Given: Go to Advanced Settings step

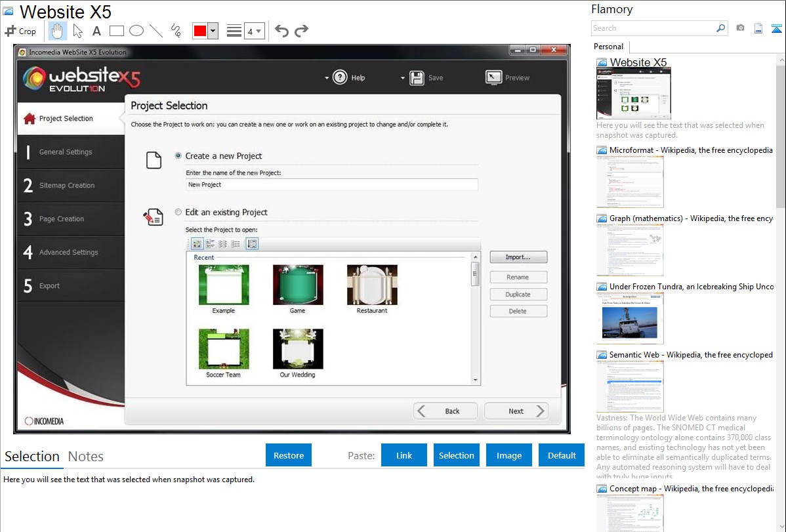Looking at the screenshot, I should [71, 252].
